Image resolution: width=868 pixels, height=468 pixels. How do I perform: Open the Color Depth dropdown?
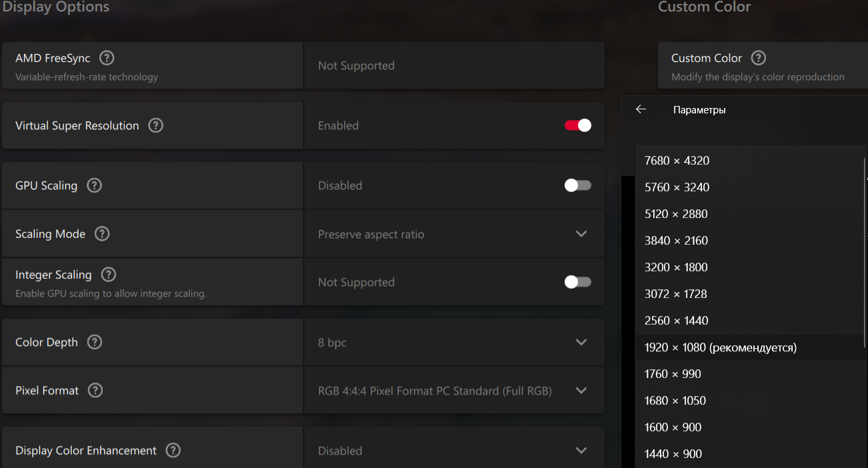pyautogui.click(x=581, y=342)
